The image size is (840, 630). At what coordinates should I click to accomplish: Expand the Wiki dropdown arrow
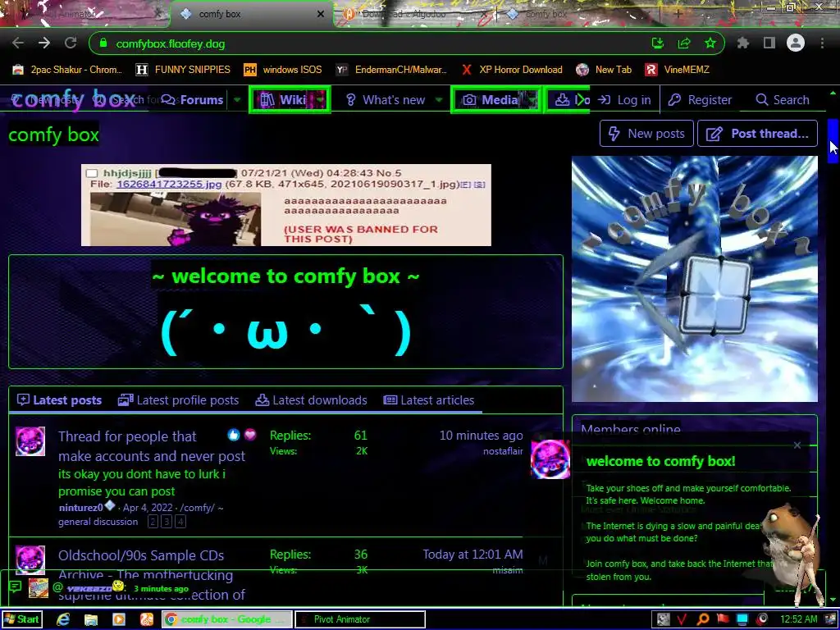[x=321, y=99]
